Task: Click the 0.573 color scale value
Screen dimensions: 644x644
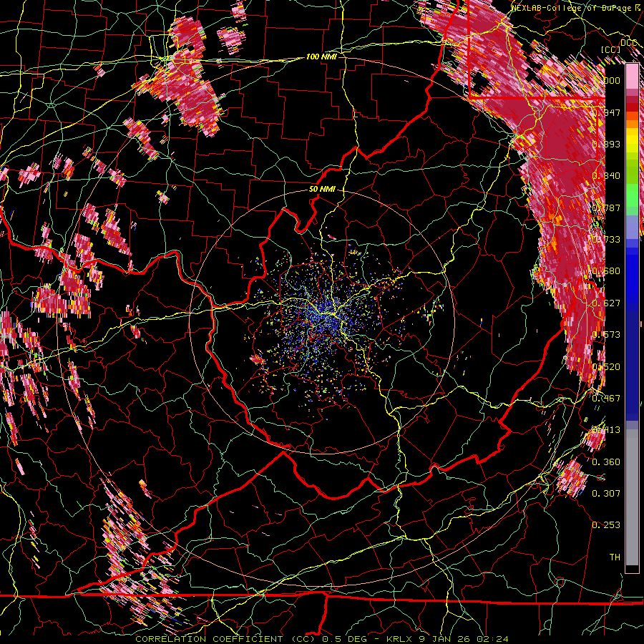Action: tap(606, 335)
